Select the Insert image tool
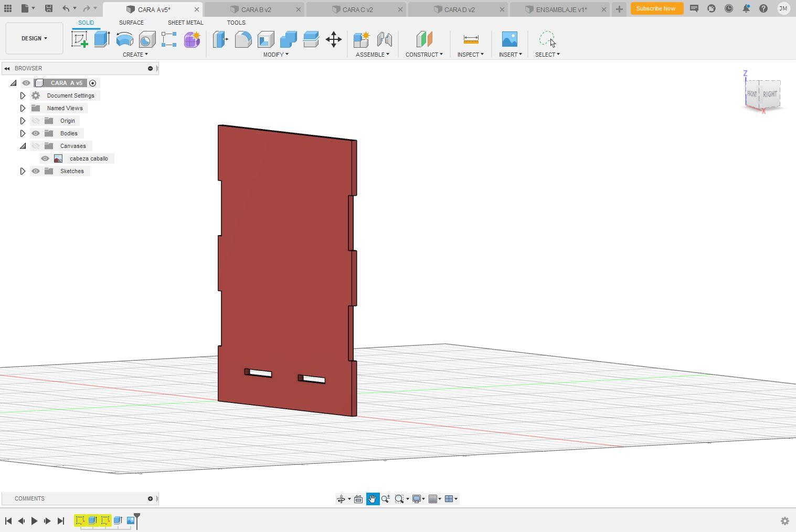The height and width of the screenshot is (532, 796). click(510, 39)
